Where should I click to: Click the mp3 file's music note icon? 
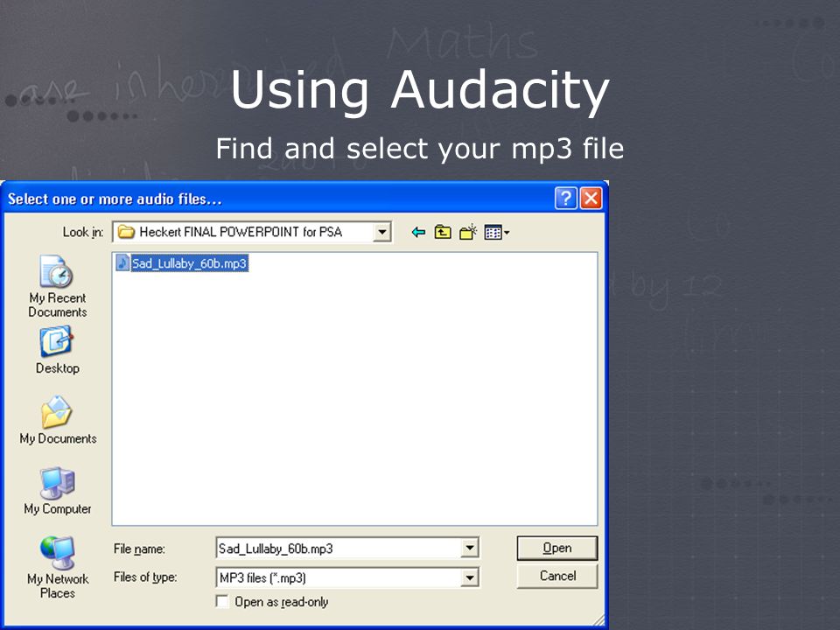122,263
